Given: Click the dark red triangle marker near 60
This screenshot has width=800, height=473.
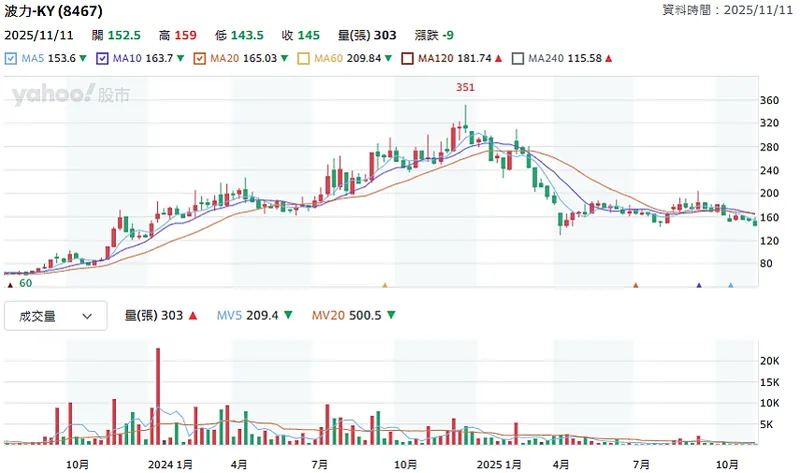Looking at the screenshot, I should coord(10,285).
